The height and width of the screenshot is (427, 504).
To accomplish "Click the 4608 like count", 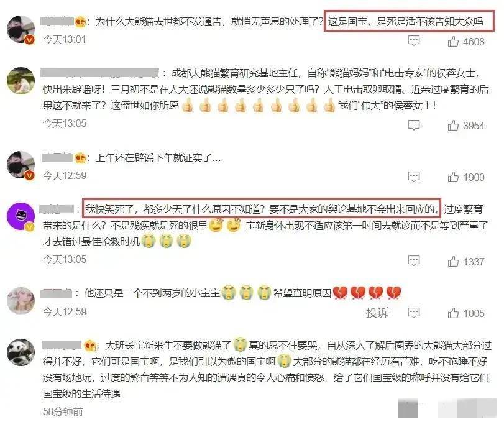I will (x=474, y=42).
